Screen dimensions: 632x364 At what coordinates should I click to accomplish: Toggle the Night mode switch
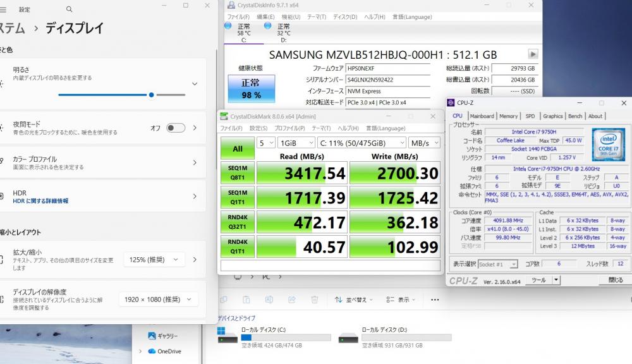click(175, 128)
